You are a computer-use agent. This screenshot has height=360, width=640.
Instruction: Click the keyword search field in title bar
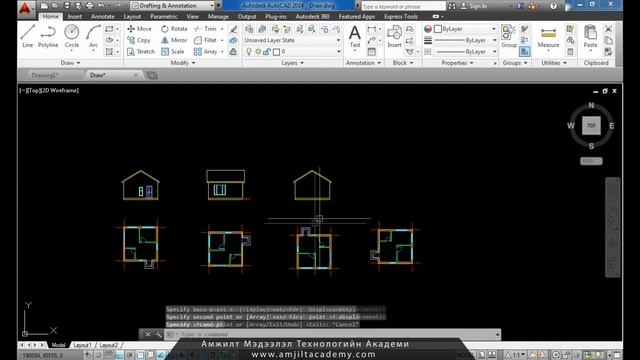[x=403, y=6]
